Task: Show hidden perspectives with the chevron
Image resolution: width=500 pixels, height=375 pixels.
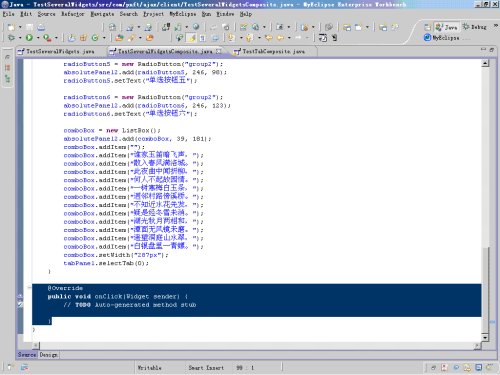Action: click(x=496, y=26)
